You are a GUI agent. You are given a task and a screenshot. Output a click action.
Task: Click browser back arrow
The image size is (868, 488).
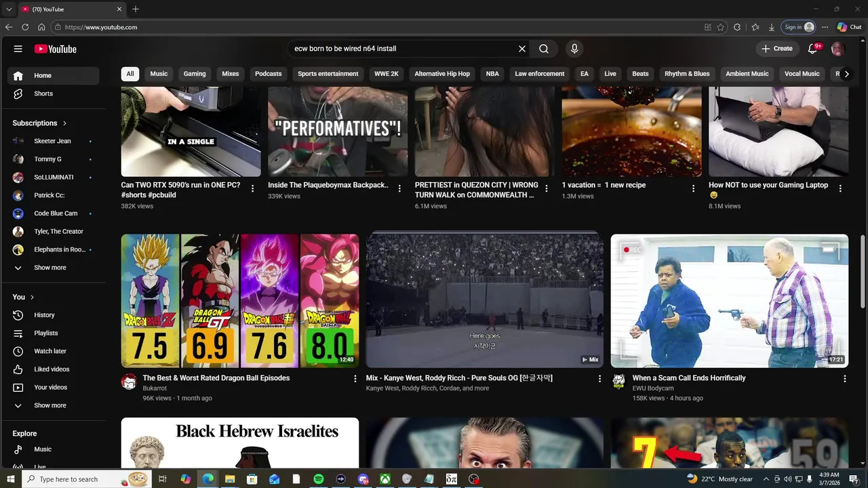tap(9, 27)
